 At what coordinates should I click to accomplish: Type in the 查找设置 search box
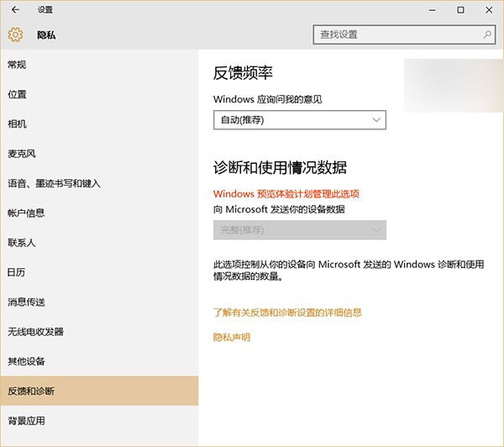[x=395, y=35]
